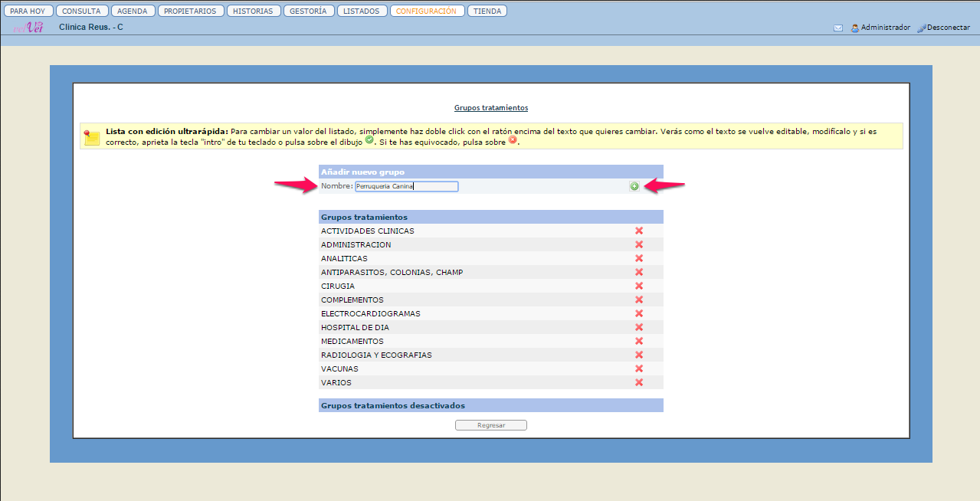Open the CONFIGURACIÓN menu tab

[427, 11]
